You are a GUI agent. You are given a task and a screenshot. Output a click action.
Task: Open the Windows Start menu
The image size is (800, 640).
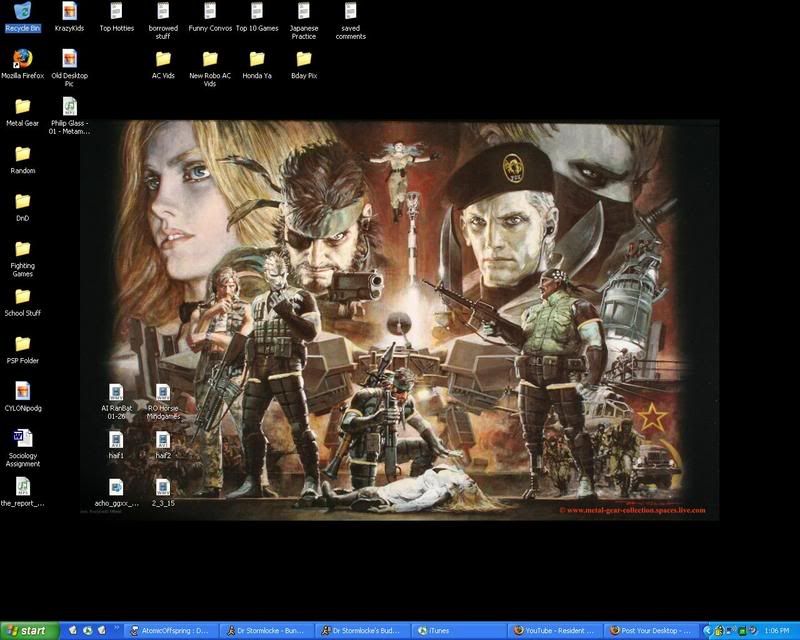point(30,631)
